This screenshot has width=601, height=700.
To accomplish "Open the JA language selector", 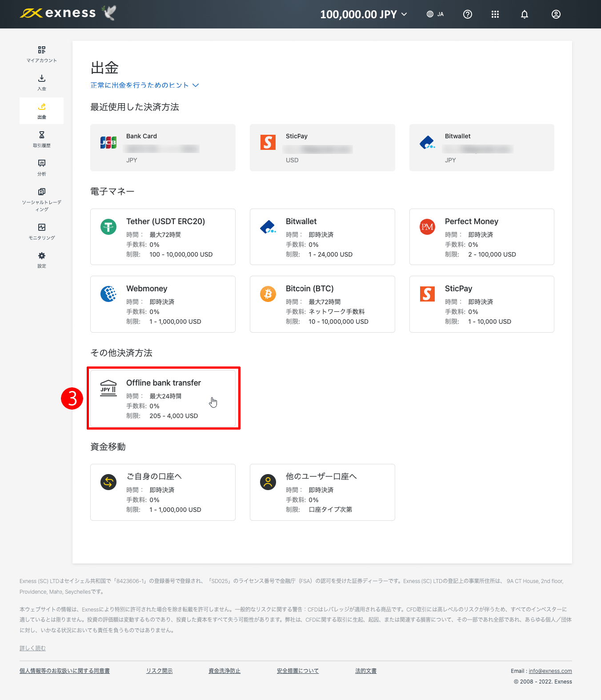I will pos(435,14).
